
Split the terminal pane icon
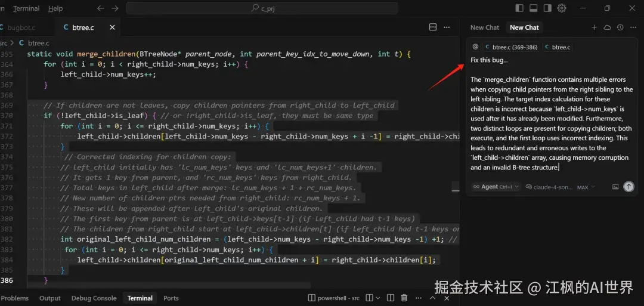pos(390,298)
